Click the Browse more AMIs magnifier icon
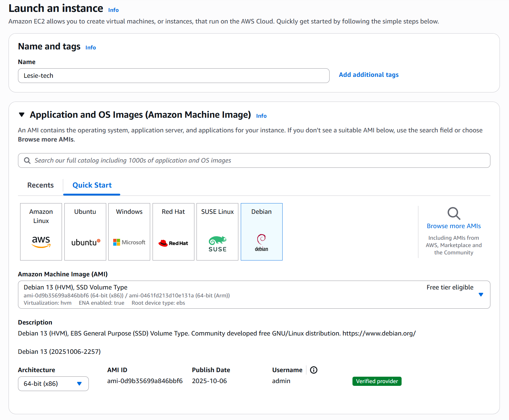The height and width of the screenshot is (420, 509). coord(454,213)
